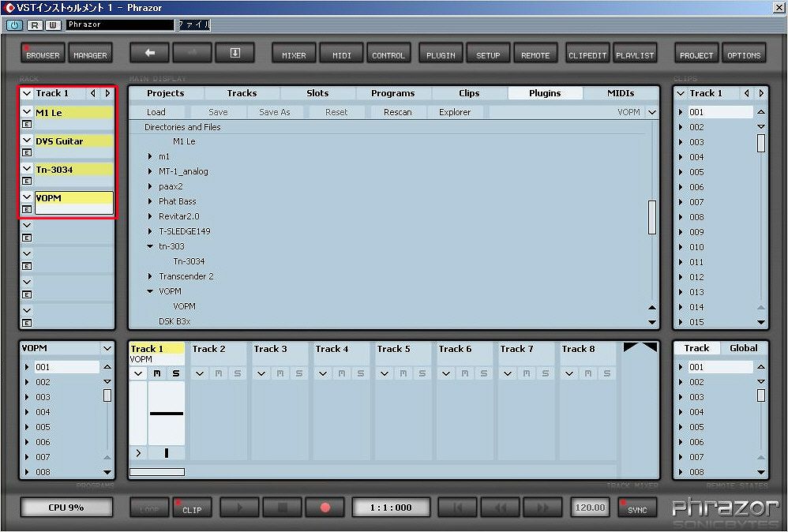
Task: Open DVS Guitar slot dropdown arrow
Action: (x=27, y=140)
